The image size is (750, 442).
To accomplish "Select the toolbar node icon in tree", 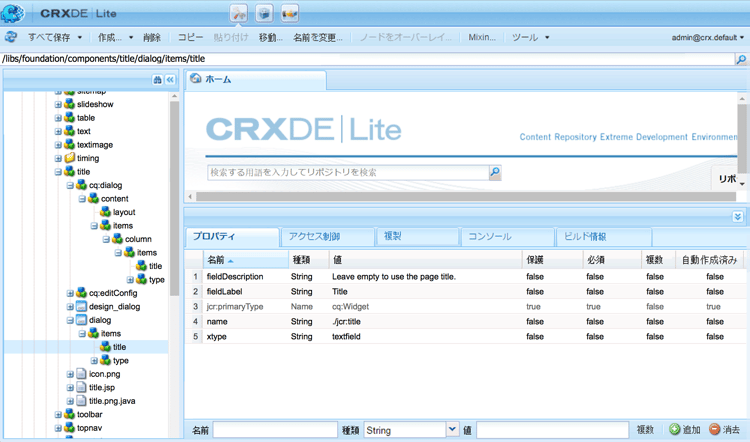I will [x=70, y=414].
